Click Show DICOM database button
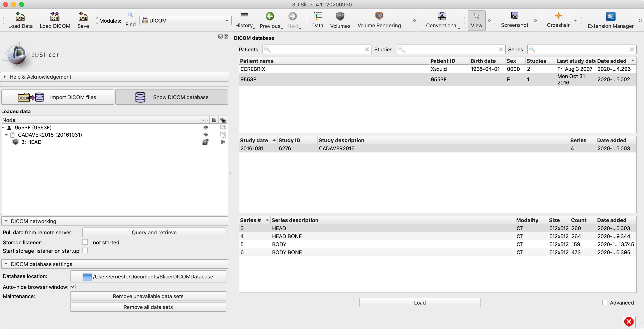 [172, 97]
